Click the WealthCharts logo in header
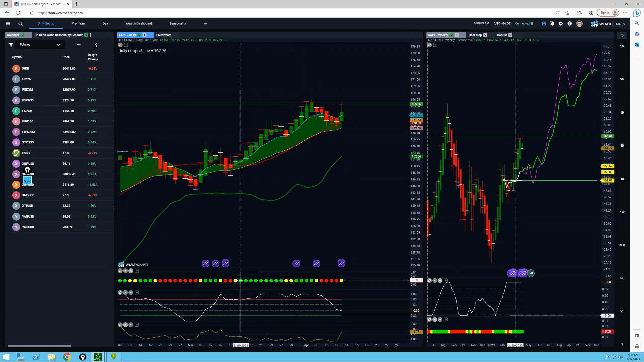This screenshot has width=644, height=362. point(608,24)
